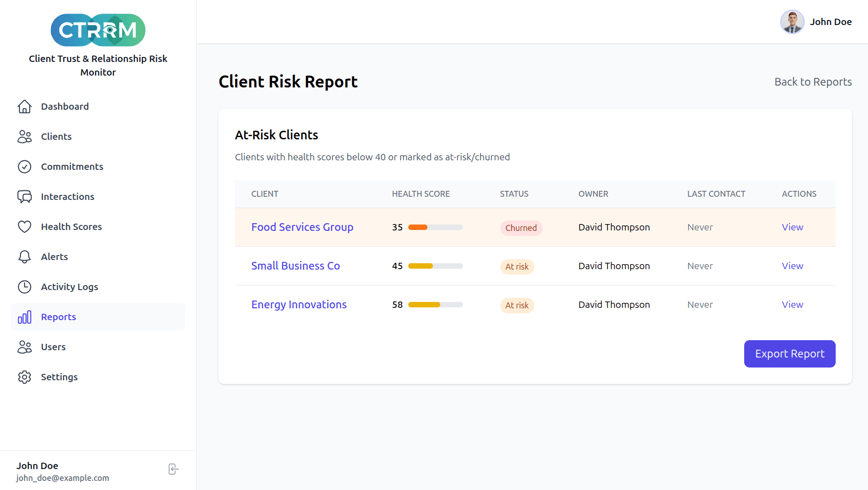This screenshot has width=868, height=490.
Task: Go to the Clients menu item
Action: click(56, 137)
